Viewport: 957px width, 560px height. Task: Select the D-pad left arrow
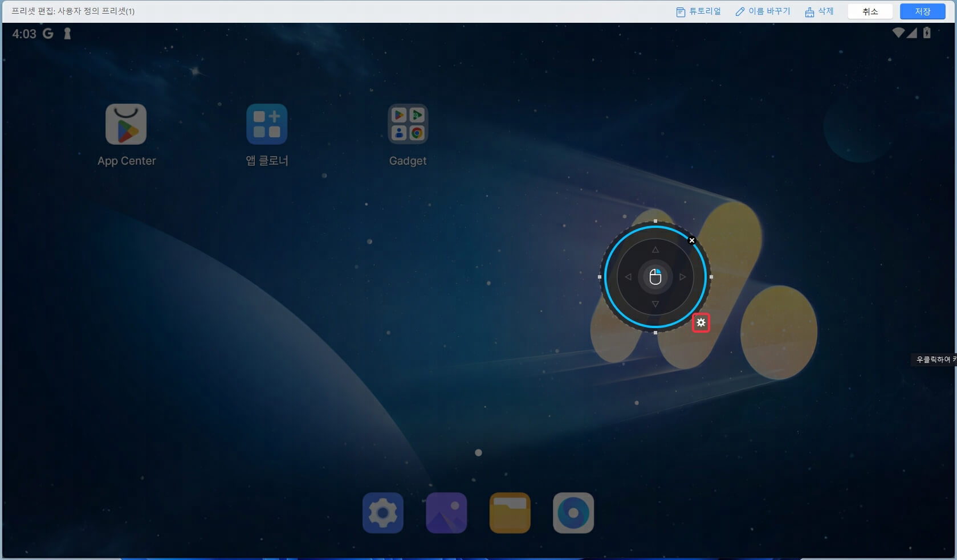pos(628,277)
